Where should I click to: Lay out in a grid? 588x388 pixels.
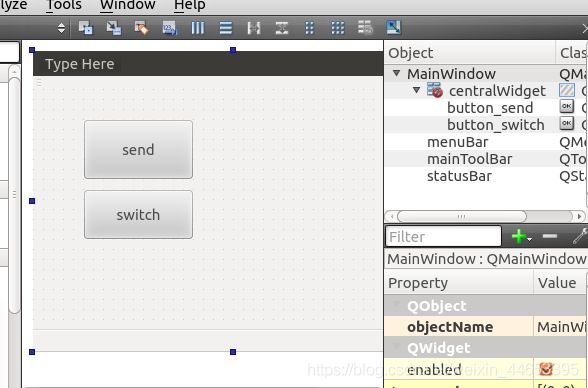pyautogui.click(x=338, y=28)
